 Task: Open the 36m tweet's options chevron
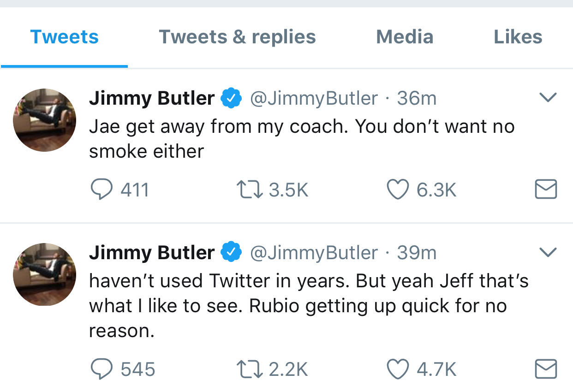click(548, 97)
